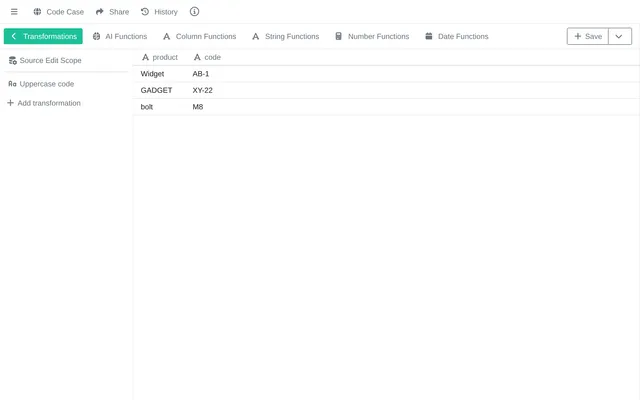Click the plus icon on Save button

(x=578, y=36)
